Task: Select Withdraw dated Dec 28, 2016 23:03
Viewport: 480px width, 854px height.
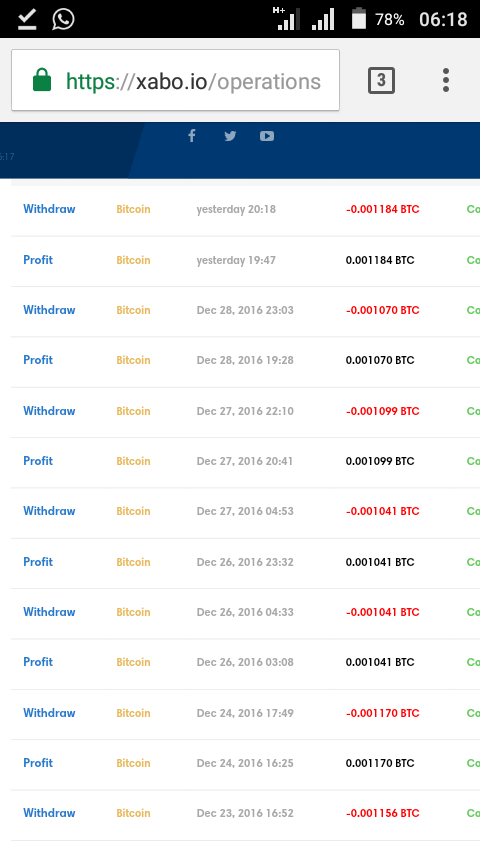Action: (49, 310)
